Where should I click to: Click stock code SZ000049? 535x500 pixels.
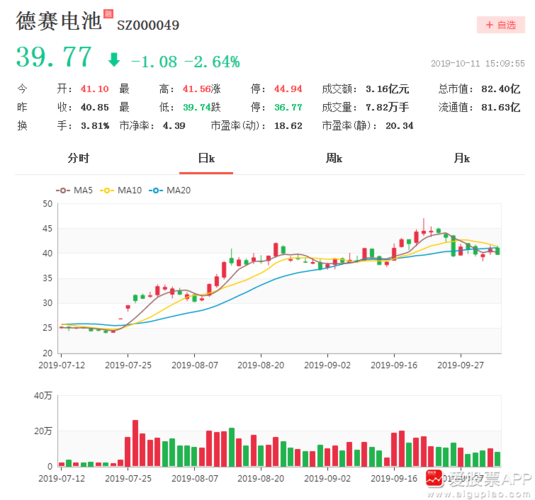pos(148,25)
